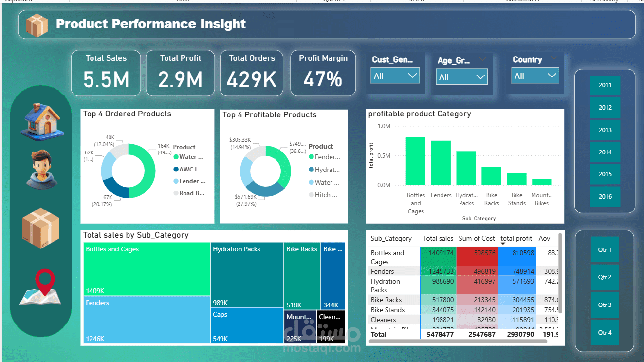Select the home navigation icon on the left sidebar
This screenshot has width=644, height=362.
[x=41, y=121]
